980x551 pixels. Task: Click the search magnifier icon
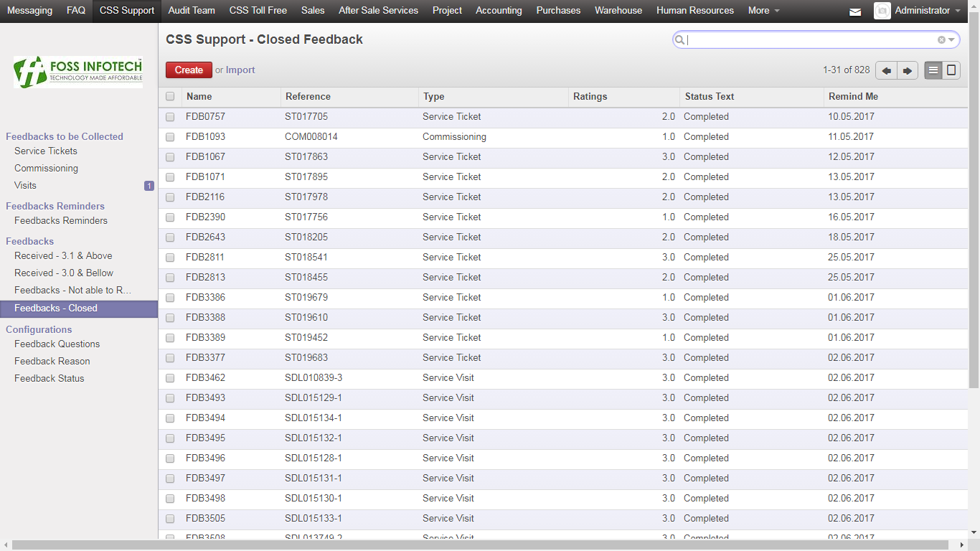(x=680, y=40)
